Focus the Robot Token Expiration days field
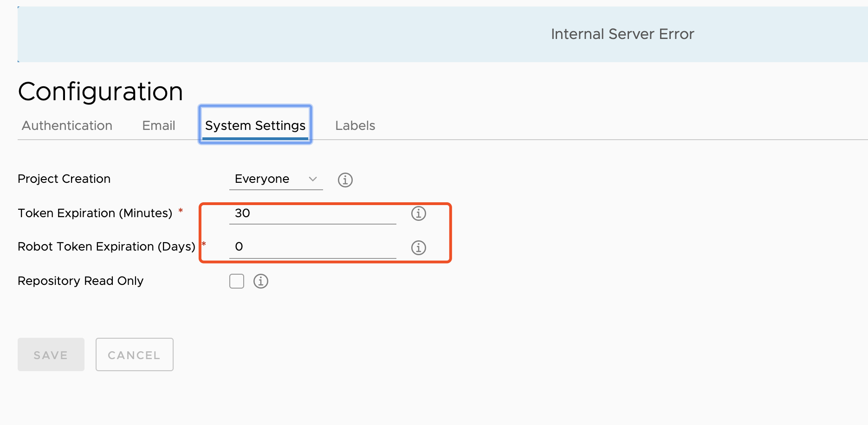868x425 pixels. [312, 247]
